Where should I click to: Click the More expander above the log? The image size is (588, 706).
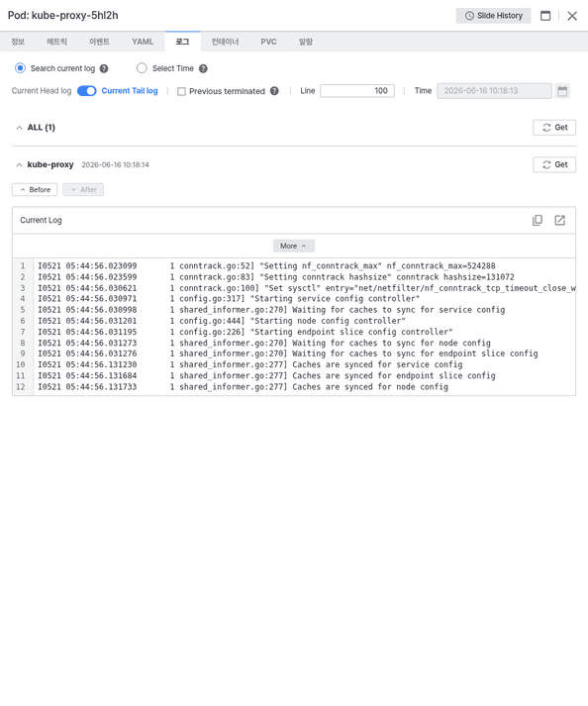click(x=294, y=246)
